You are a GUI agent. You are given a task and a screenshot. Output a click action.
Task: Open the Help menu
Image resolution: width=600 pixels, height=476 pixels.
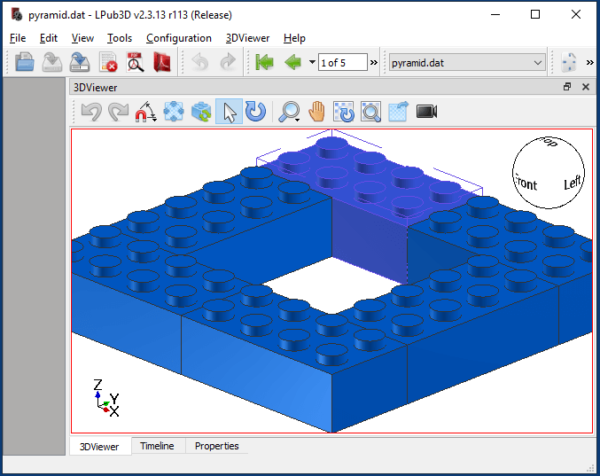tap(294, 38)
